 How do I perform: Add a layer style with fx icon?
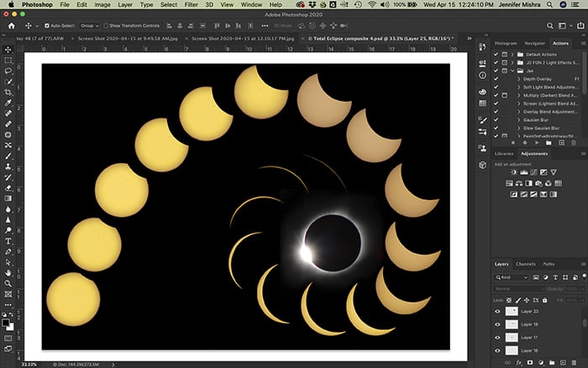[519, 363]
